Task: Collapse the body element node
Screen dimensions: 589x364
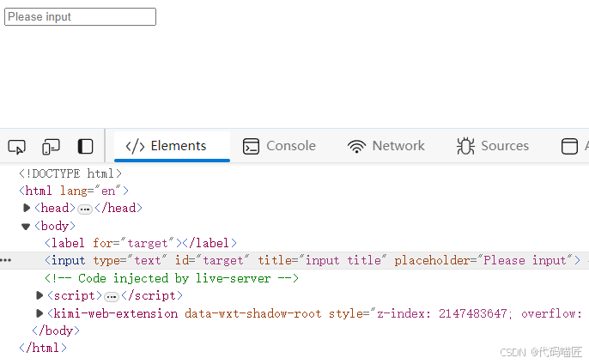Action: tap(26, 226)
